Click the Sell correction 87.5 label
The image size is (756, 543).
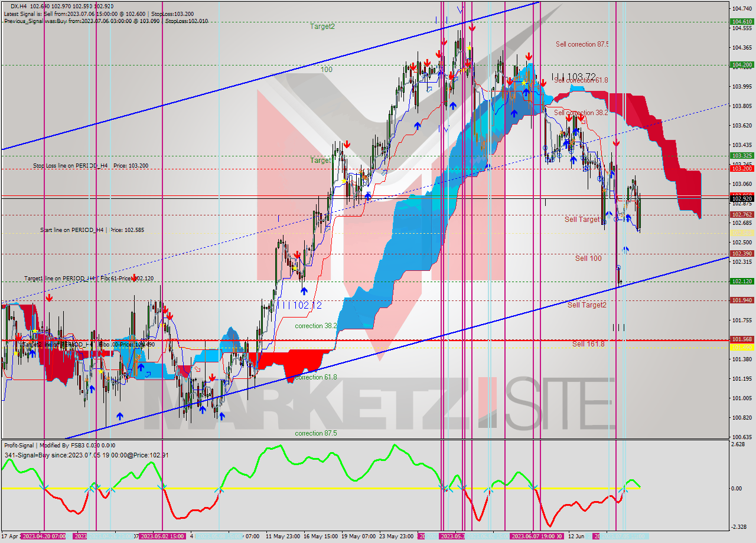coord(582,44)
